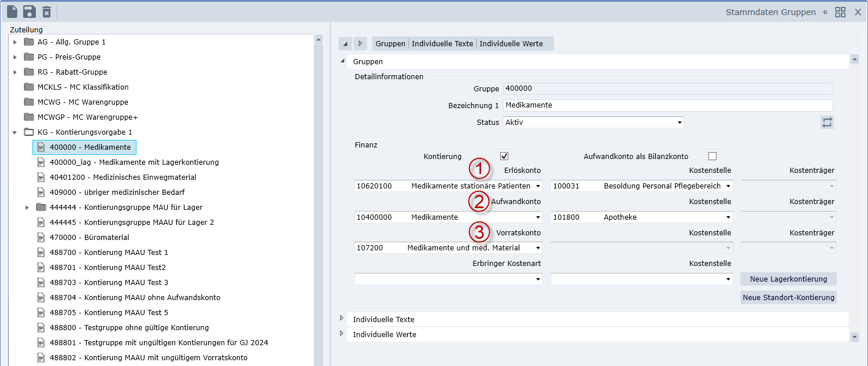
Task: Open the tile layout icon at top right
Action: pos(840,12)
